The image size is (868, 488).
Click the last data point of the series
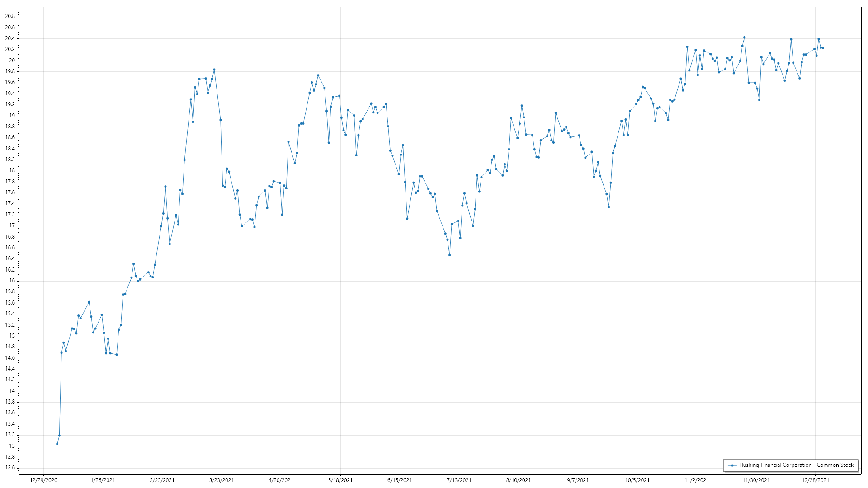click(x=823, y=48)
